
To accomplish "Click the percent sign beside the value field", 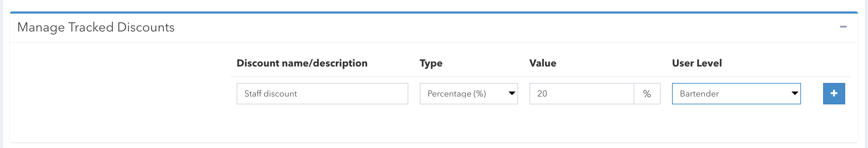I will click(647, 94).
